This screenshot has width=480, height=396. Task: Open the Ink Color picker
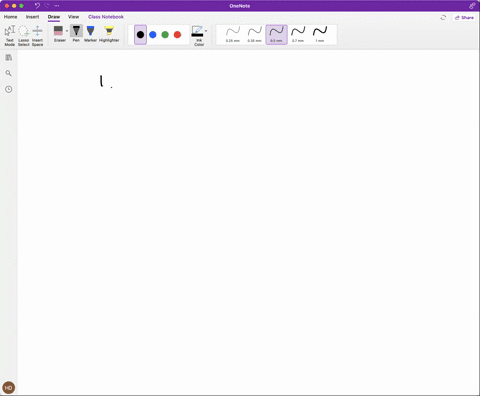[199, 35]
